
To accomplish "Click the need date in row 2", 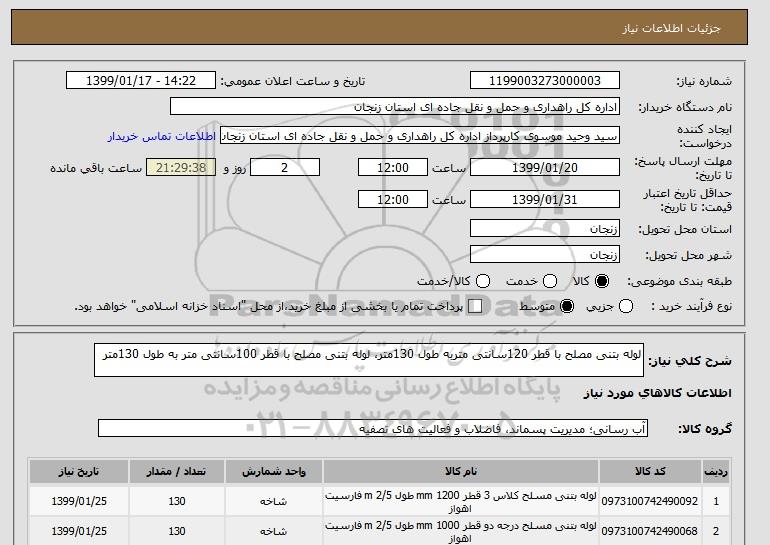I will click(x=79, y=531).
